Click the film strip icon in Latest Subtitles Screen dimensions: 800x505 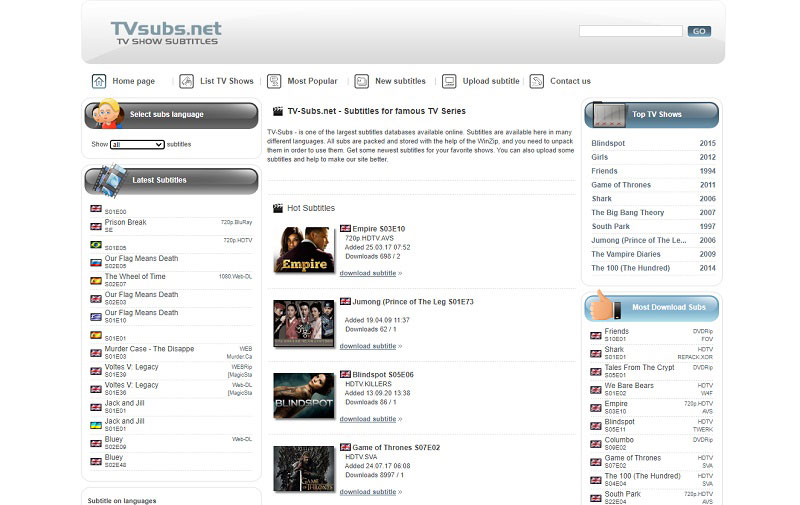pyautogui.click(x=109, y=180)
